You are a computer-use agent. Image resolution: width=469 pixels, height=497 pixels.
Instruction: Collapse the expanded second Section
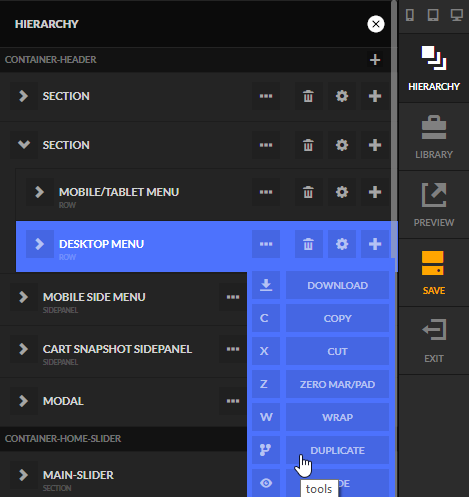point(24,145)
